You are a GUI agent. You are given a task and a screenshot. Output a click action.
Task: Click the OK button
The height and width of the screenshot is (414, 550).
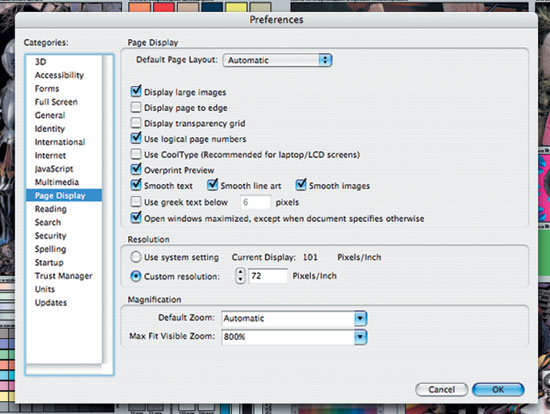498,389
